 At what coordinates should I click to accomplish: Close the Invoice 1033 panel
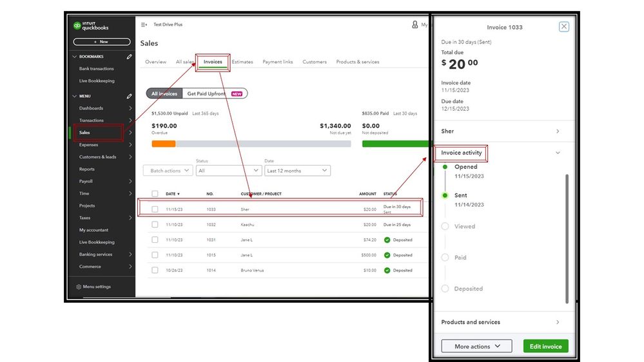coord(564,26)
